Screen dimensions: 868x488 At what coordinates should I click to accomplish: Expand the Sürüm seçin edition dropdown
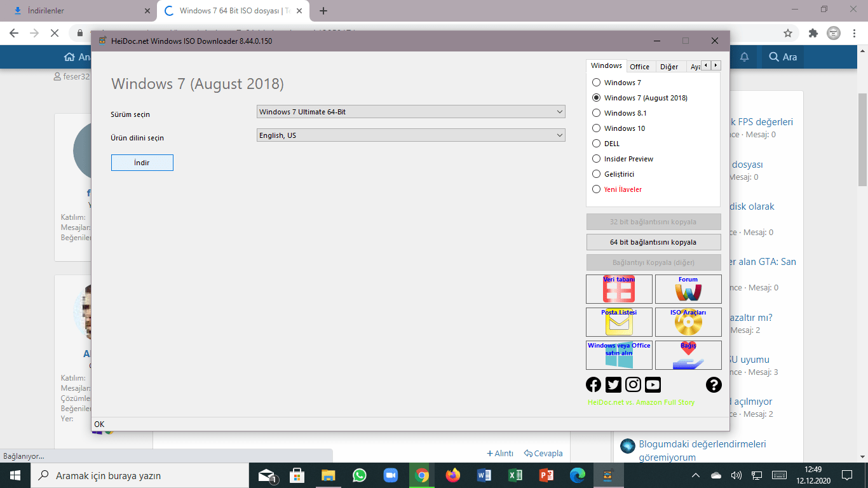pyautogui.click(x=411, y=112)
